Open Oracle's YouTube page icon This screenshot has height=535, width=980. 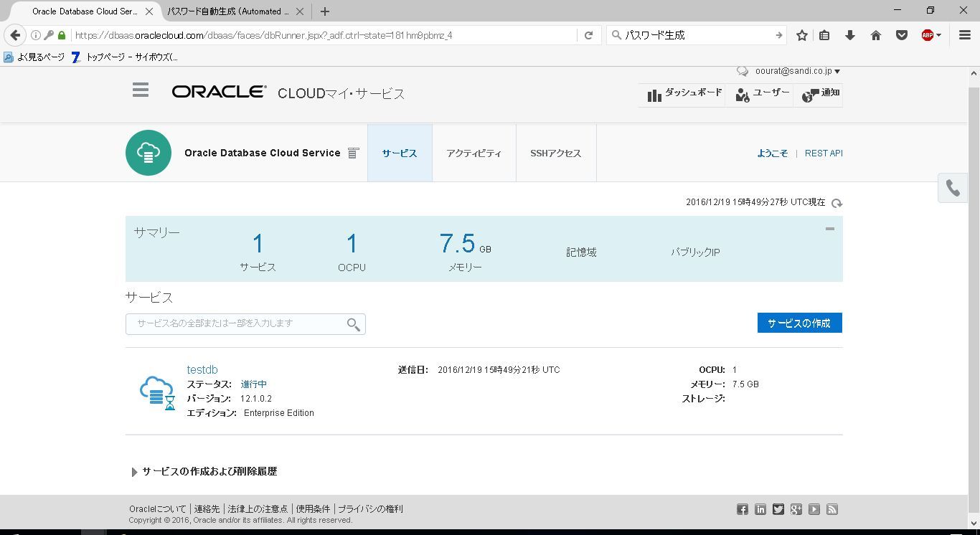pyautogui.click(x=814, y=509)
